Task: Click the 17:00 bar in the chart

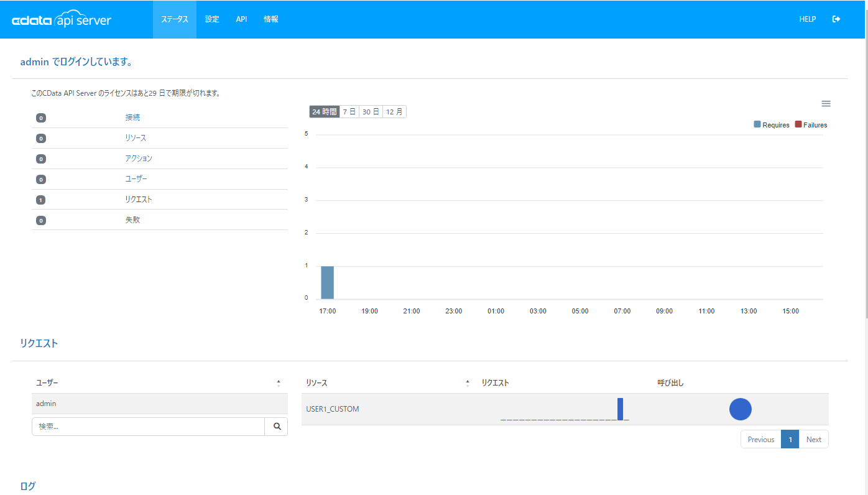Action: 327,282
